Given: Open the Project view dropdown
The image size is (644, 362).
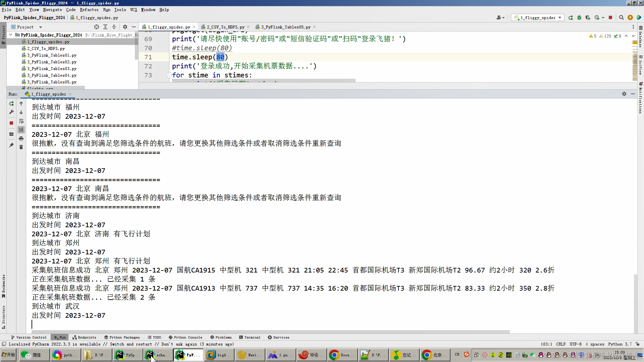Looking at the screenshot, I should tap(41, 27).
